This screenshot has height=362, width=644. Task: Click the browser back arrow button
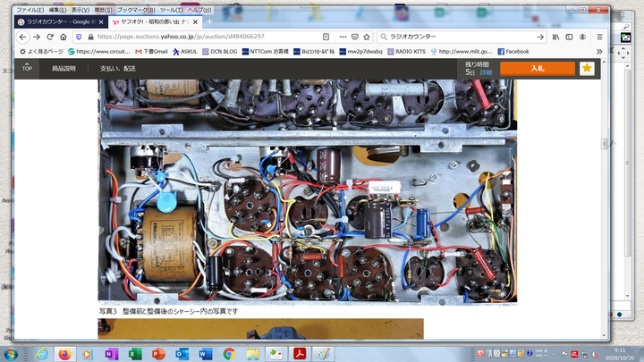(x=22, y=37)
